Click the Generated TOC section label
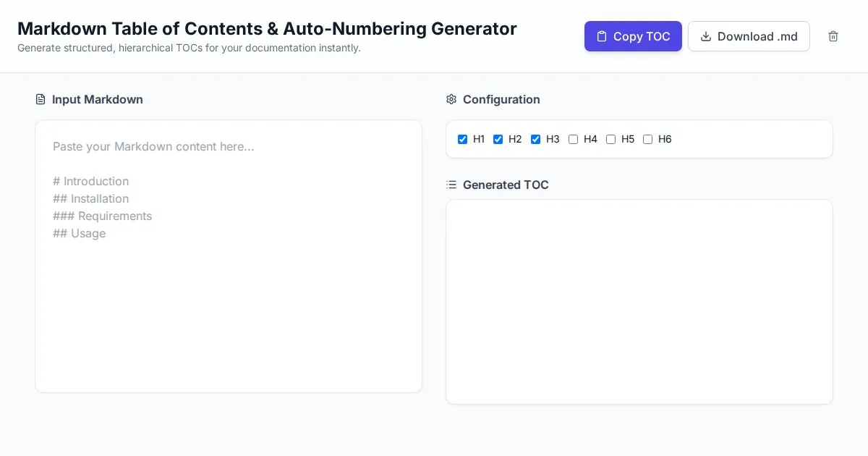Image resolution: width=868 pixels, height=456 pixels. click(506, 185)
